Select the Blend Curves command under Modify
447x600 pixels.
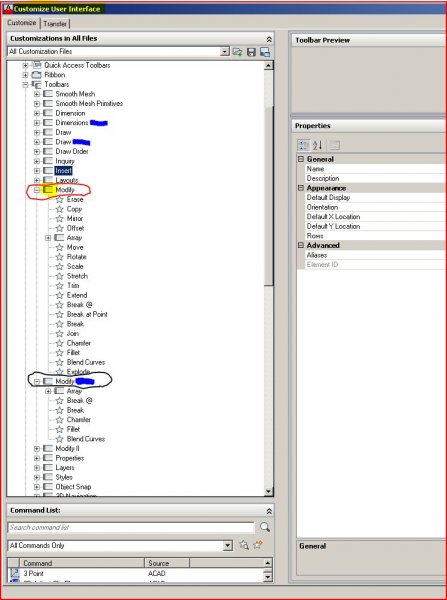(x=86, y=362)
